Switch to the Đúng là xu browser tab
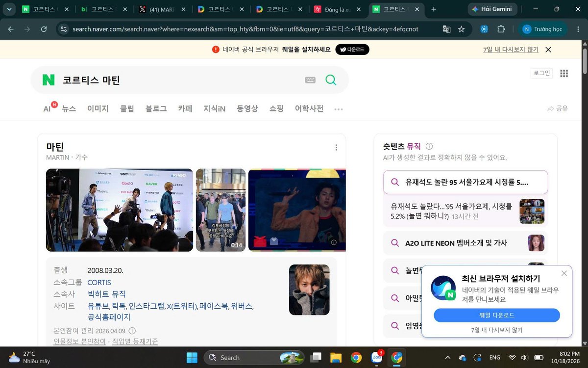 click(337, 9)
